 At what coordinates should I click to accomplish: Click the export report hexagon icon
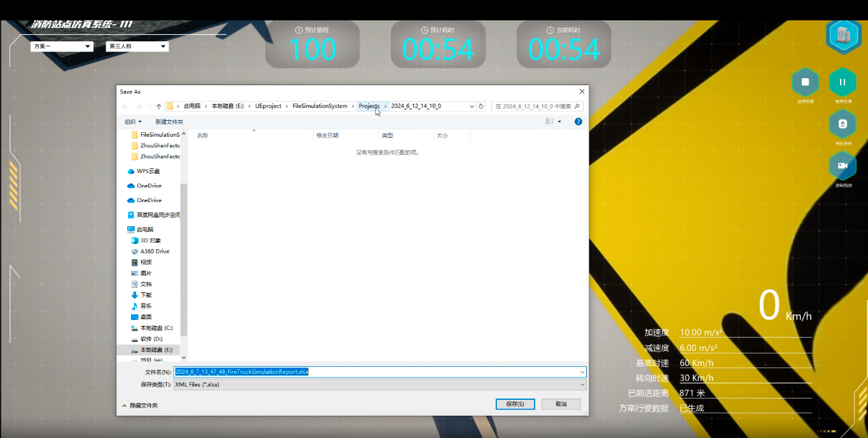click(843, 124)
